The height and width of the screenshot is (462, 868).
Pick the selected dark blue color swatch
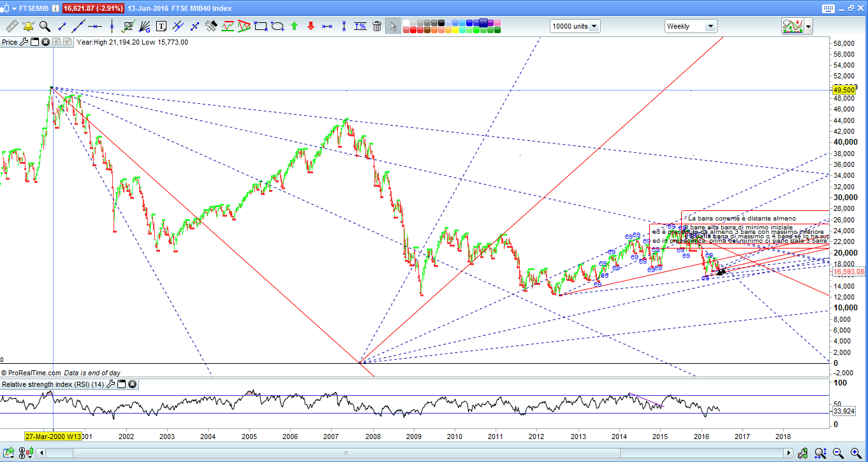point(483,23)
